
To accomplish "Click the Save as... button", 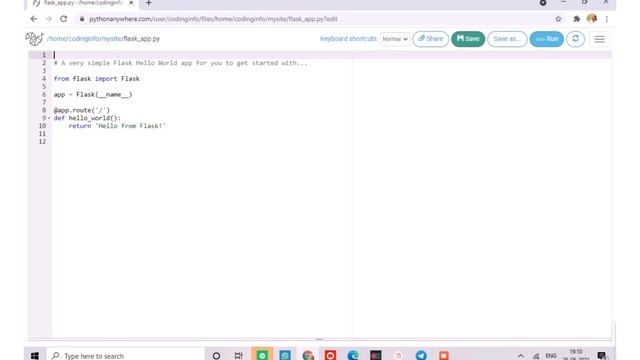I will point(507,39).
